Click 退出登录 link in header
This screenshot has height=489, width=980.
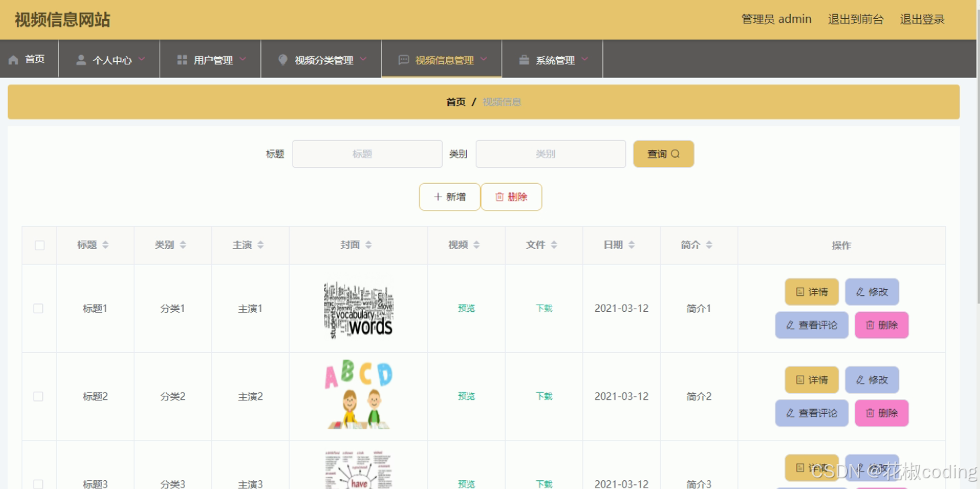922,19
